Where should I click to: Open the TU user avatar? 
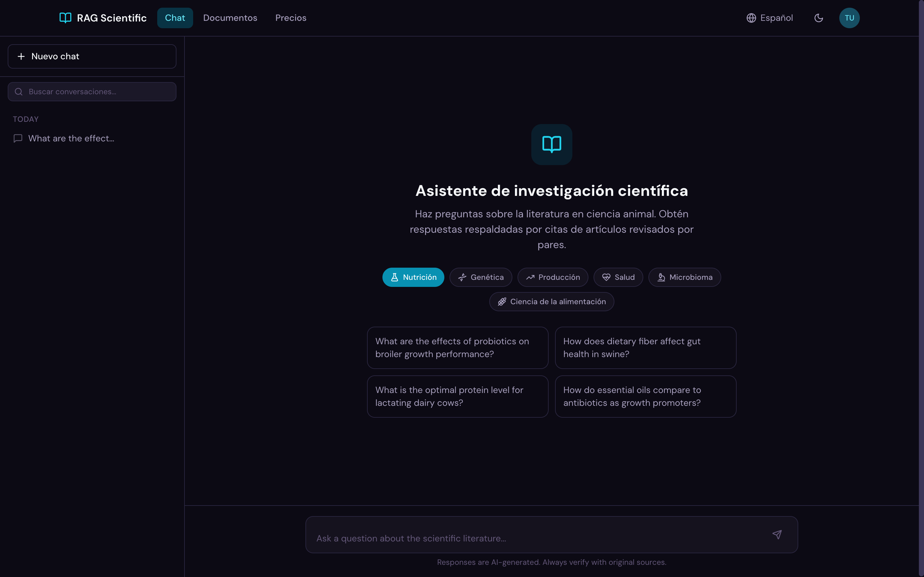click(849, 18)
